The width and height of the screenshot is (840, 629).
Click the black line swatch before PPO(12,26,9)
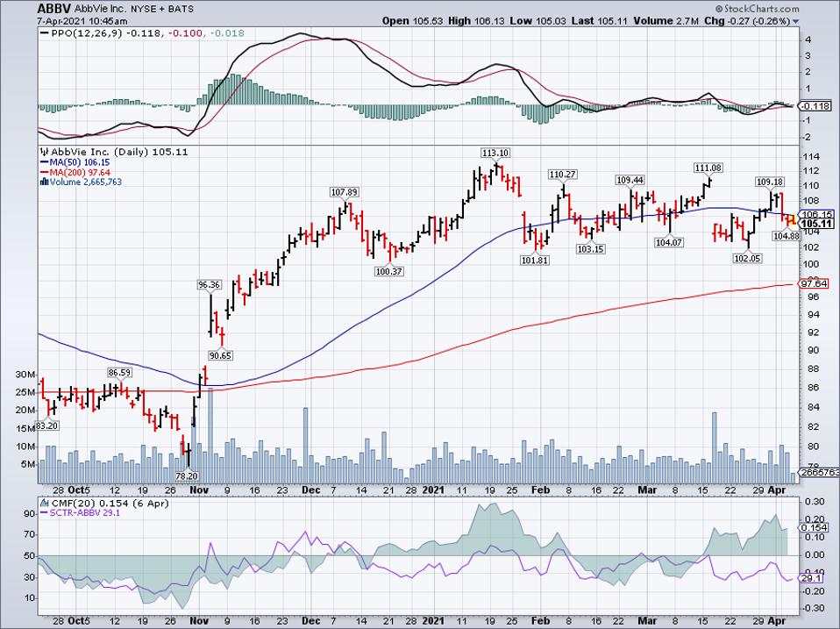[x=45, y=33]
